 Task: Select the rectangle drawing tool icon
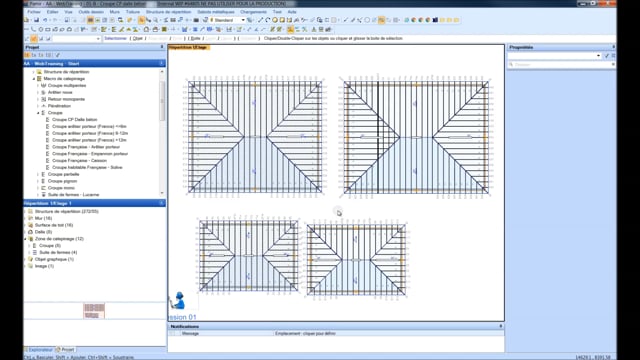click(x=48, y=29)
